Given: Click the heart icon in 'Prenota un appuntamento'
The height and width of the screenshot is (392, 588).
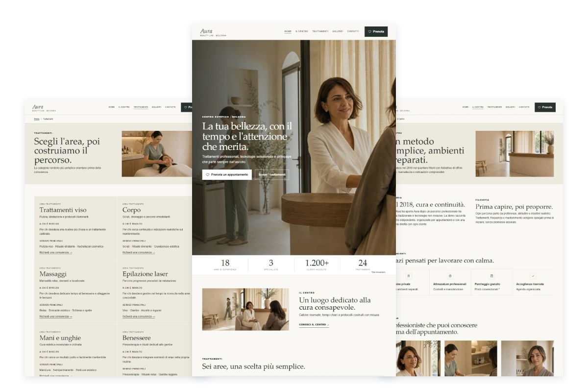Looking at the screenshot, I should point(208,174).
